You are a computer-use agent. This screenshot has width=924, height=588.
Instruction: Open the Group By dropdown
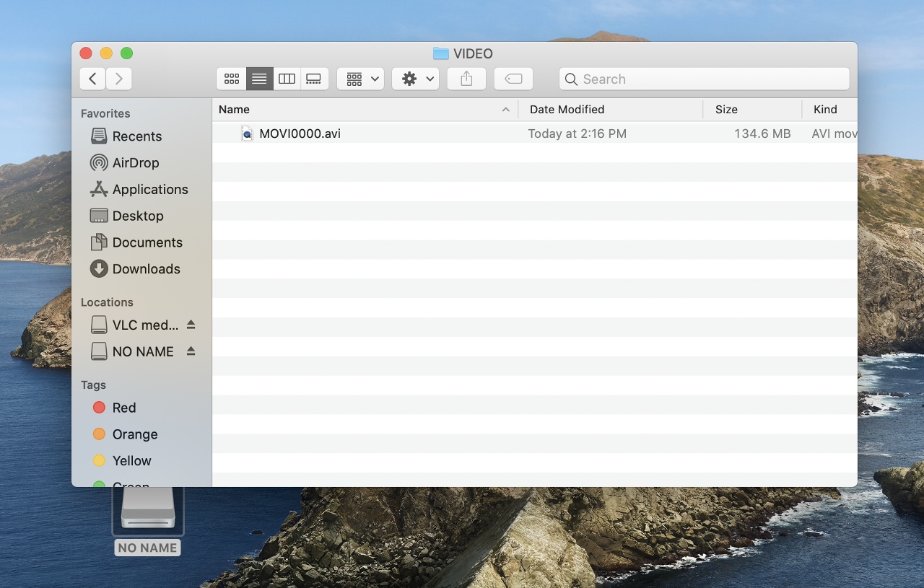pos(360,79)
